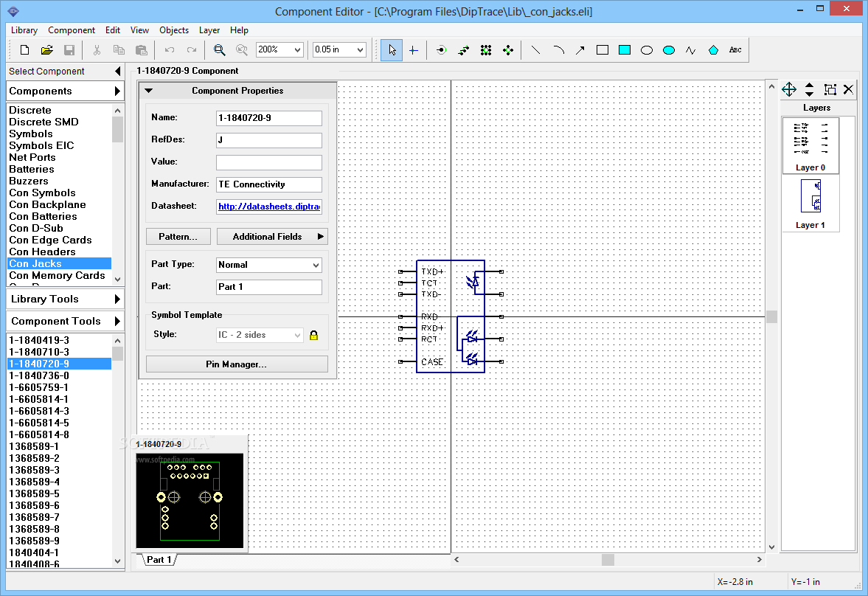Click the Pattern... button
Screen dimensions: 868x596
pyautogui.click(x=178, y=237)
